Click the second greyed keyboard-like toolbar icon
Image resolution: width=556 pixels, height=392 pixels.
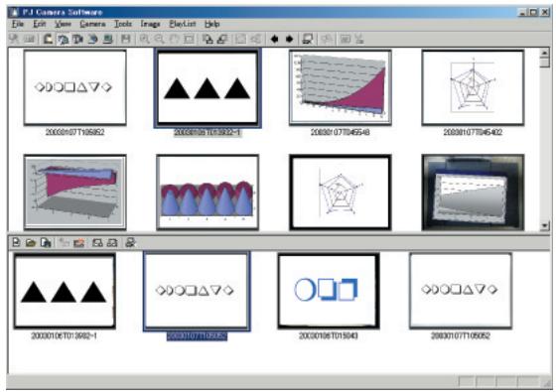tap(29, 39)
